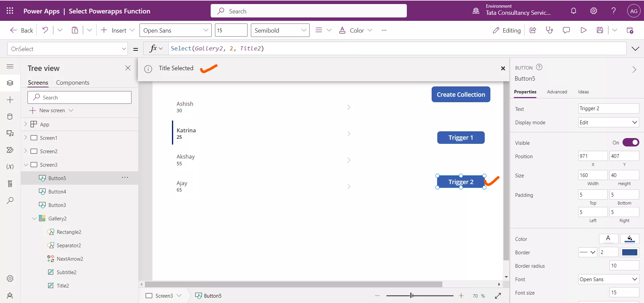This screenshot has width=644, height=303.
Task: Dismiss the Title Selected notification
Action: coord(503,69)
